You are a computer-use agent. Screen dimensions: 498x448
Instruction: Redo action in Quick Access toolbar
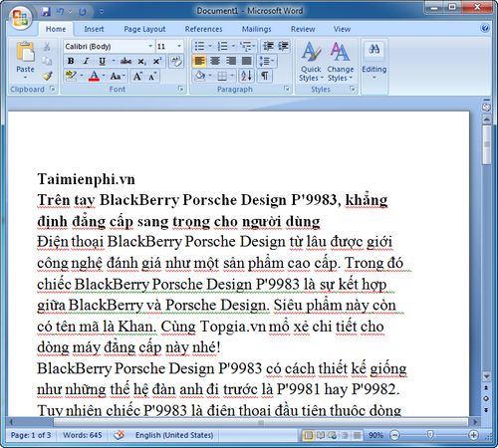(x=83, y=12)
